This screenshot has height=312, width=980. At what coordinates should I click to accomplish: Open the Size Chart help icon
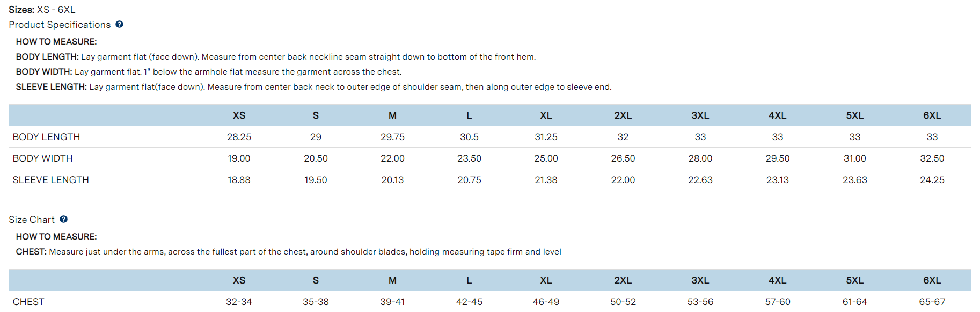click(63, 219)
